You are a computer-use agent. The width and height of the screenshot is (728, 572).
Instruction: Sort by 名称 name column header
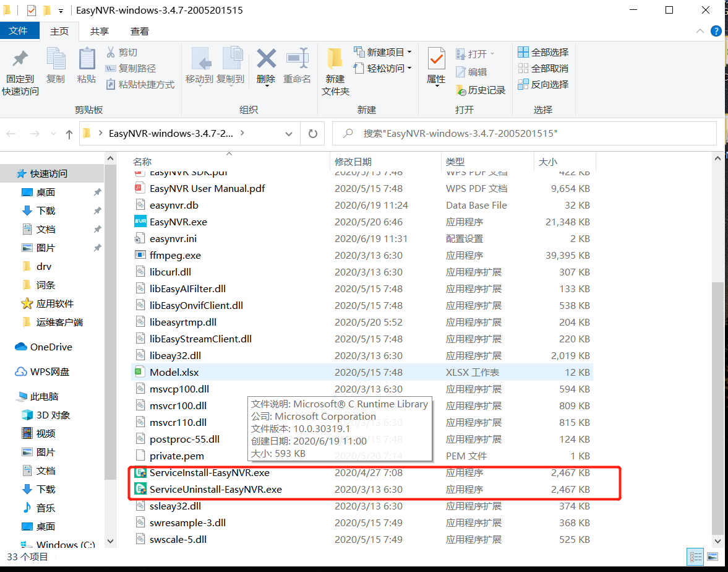coord(230,162)
